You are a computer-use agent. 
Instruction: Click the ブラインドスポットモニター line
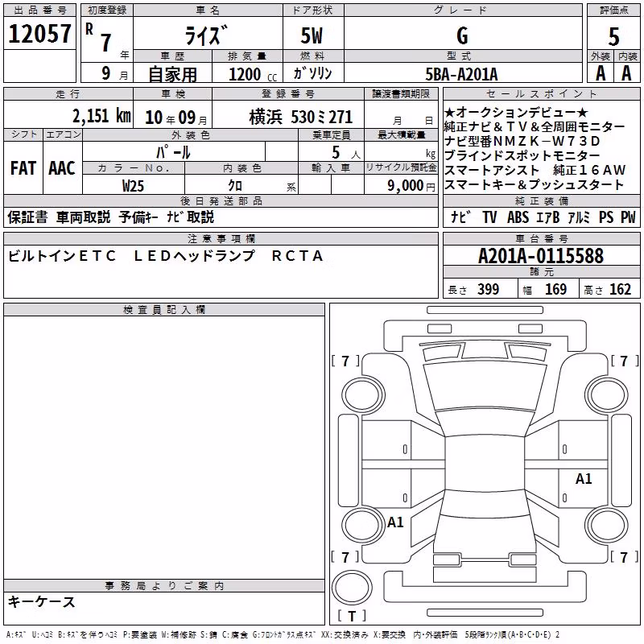click(522, 155)
